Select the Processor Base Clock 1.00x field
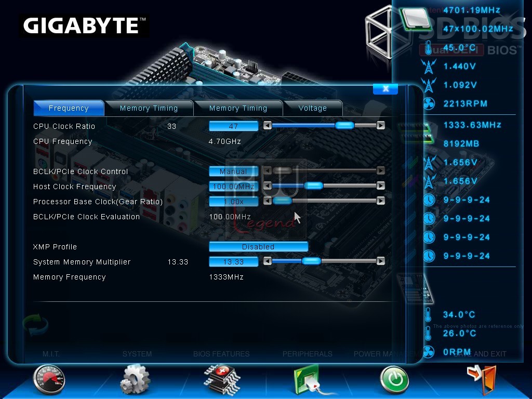Screen dimensions: 532x399 pos(233,202)
